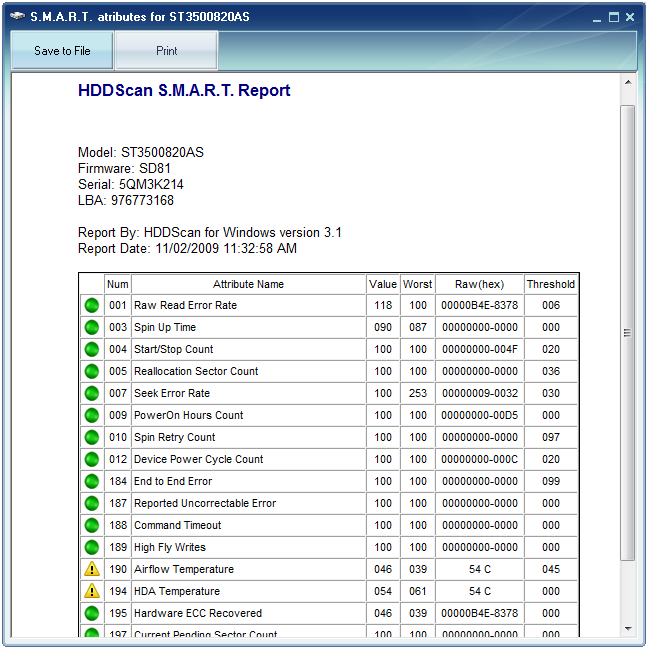Click the Raw Read Error Rate attribute name

pyautogui.click(x=185, y=305)
